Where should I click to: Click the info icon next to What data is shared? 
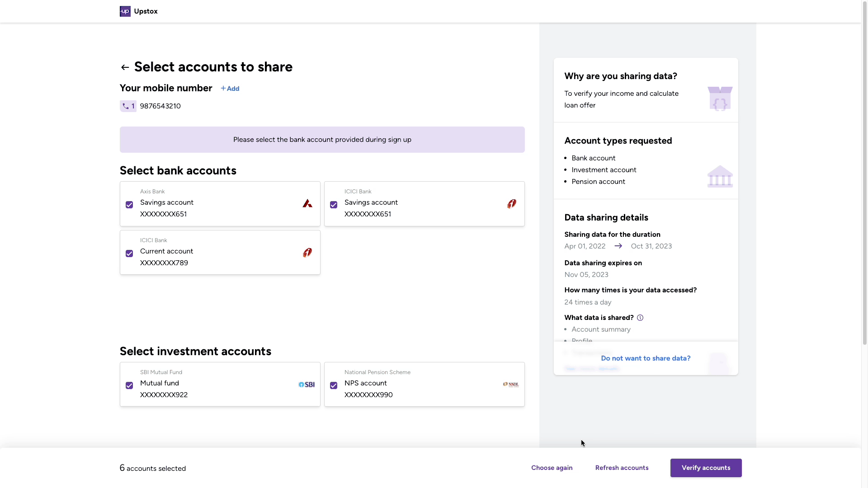pos(640,318)
